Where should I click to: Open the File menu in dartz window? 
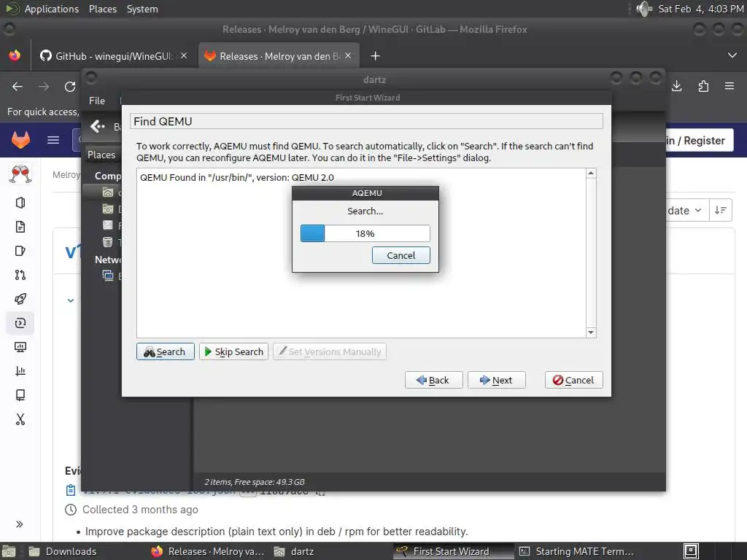[x=97, y=101]
